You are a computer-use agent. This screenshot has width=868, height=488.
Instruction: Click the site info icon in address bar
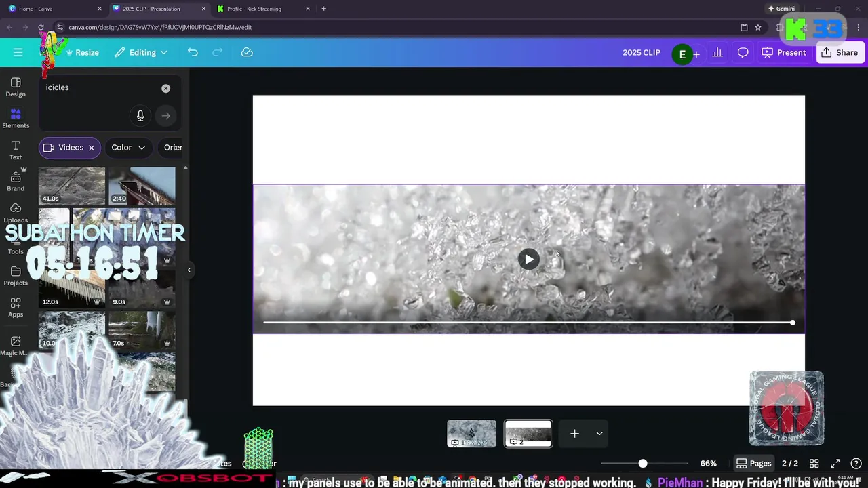60,27
